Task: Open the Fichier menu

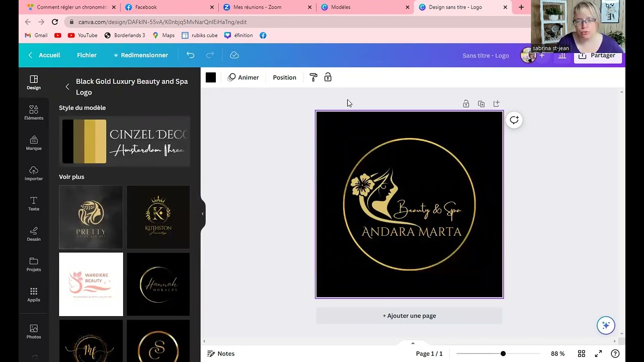Action: pyautogui.click(x=87, y=55)
